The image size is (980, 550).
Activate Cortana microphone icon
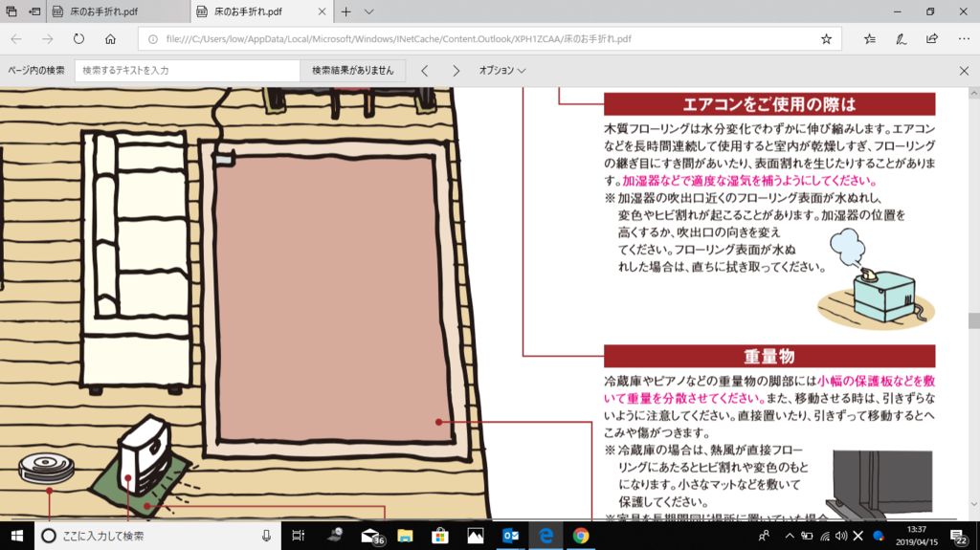266,536
